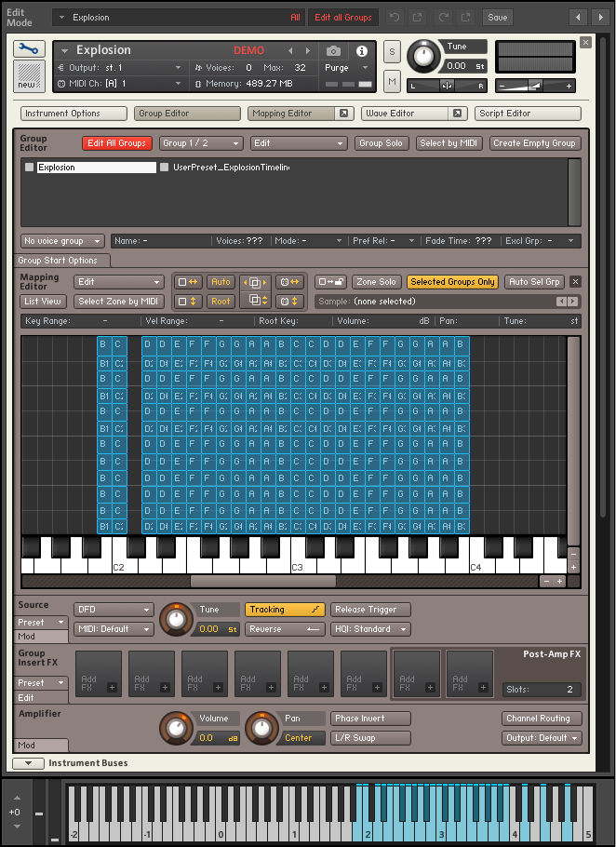616x847 pixels.
Task: Click next sample arrow in Sample field
Action: point(573,302)
